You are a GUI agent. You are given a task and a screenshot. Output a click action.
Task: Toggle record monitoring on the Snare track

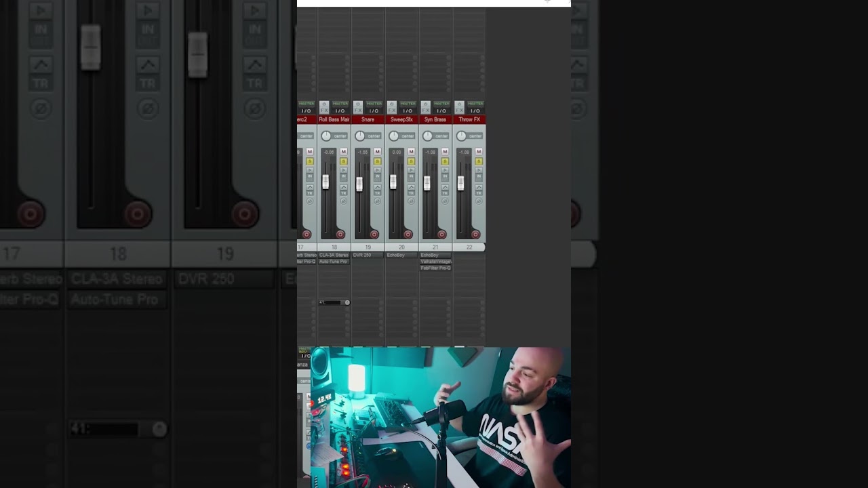pyautogui.click(x=378, y=169)
